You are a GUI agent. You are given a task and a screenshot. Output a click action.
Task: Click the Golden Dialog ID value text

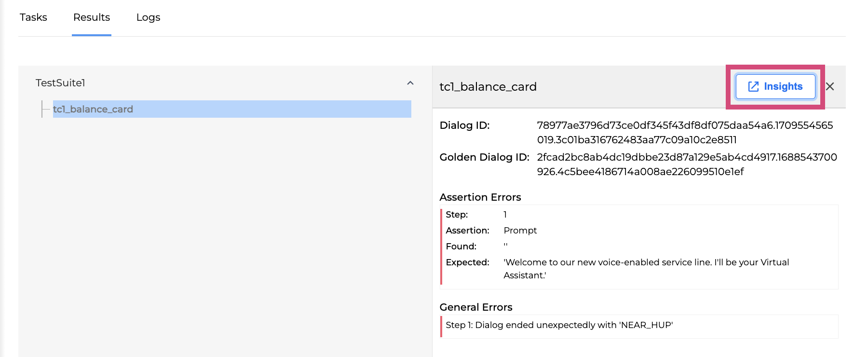pos(687,164)
